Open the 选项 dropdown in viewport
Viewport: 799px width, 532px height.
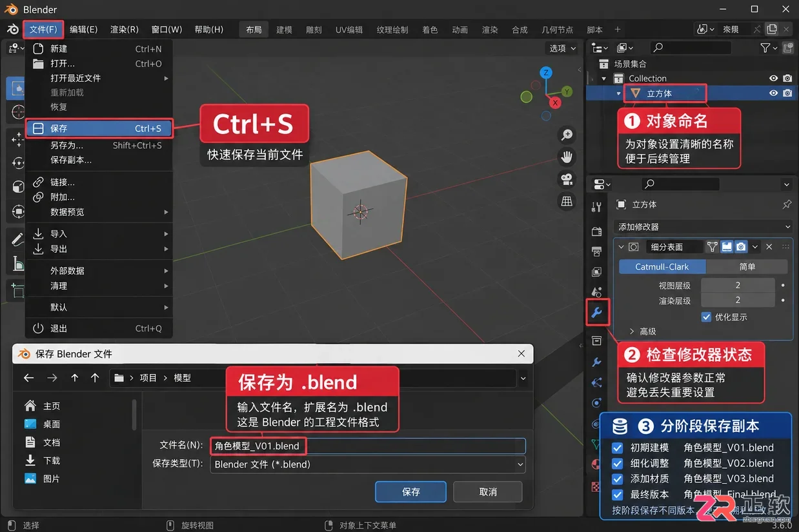point(562,48)
